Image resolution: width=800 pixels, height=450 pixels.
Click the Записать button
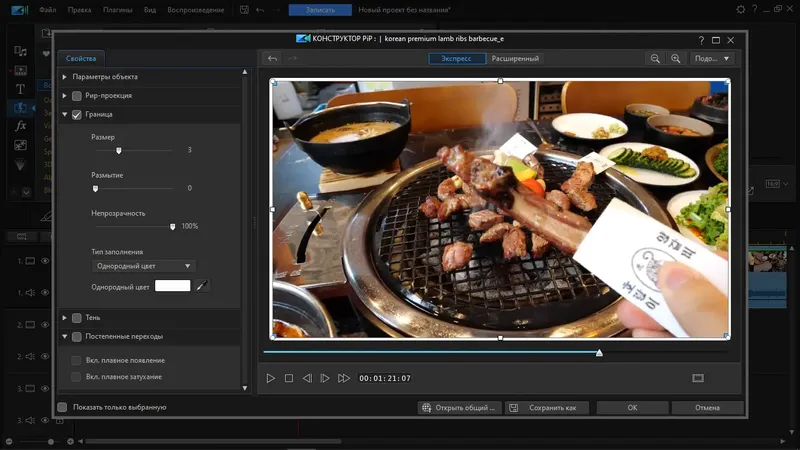[320, 10]
